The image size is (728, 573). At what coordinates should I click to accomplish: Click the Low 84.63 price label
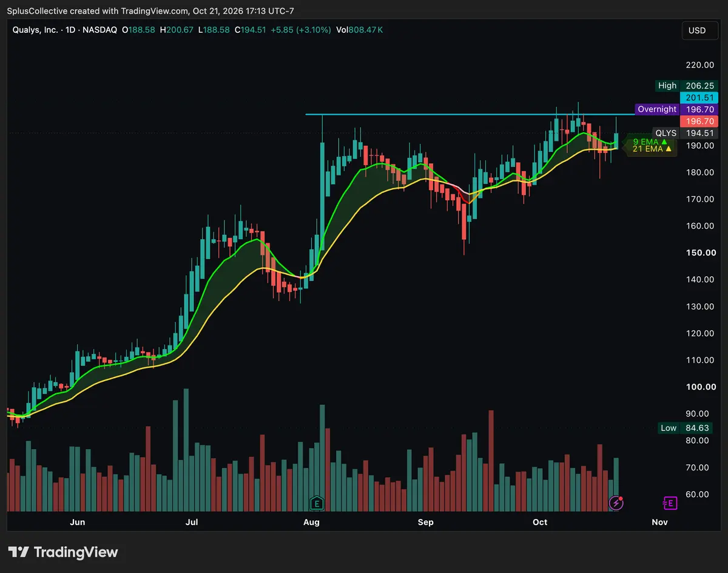689,428
